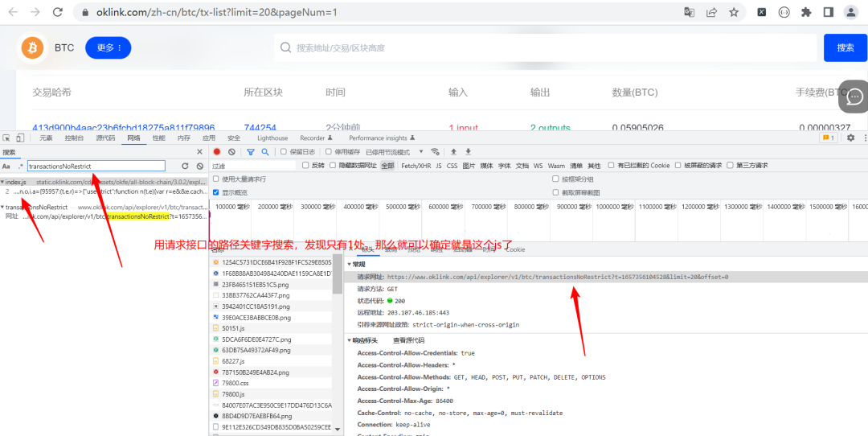Click the translate page icon in address bar
The image size is (868, 436).
coord(690,12)
